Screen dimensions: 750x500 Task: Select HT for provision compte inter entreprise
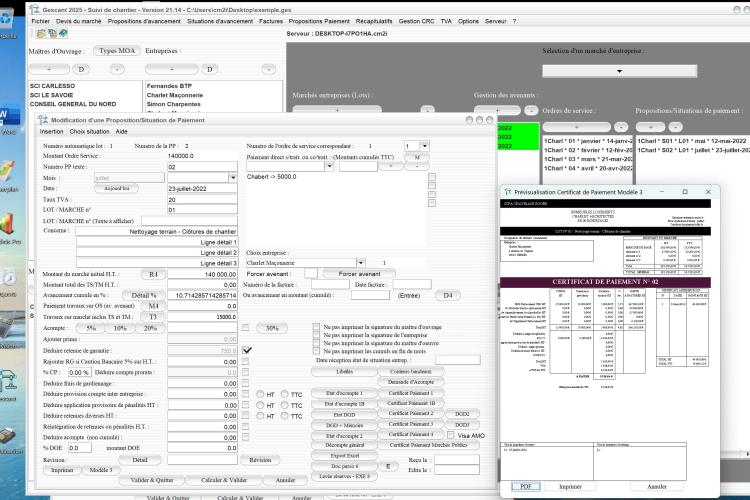(260, 394)
